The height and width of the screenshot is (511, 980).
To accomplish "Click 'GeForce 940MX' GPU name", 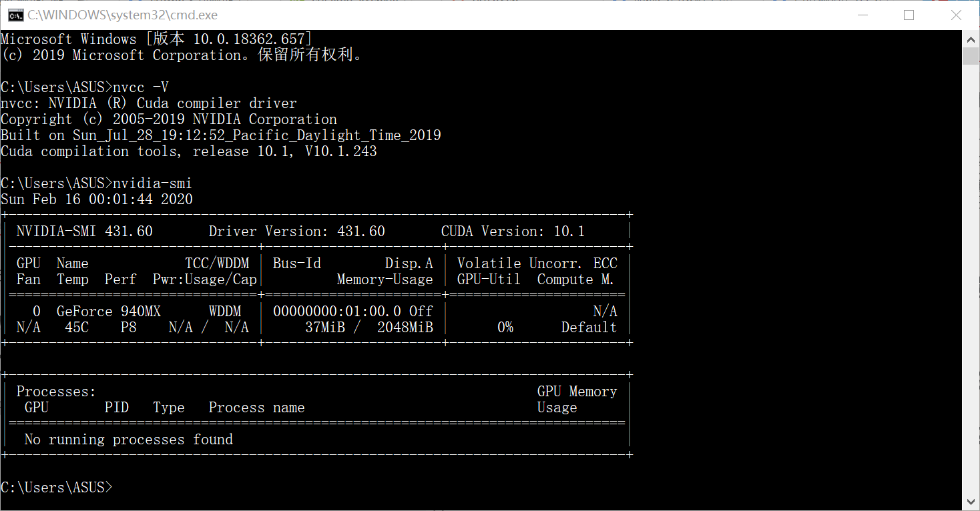I will [x=109, y=312].
